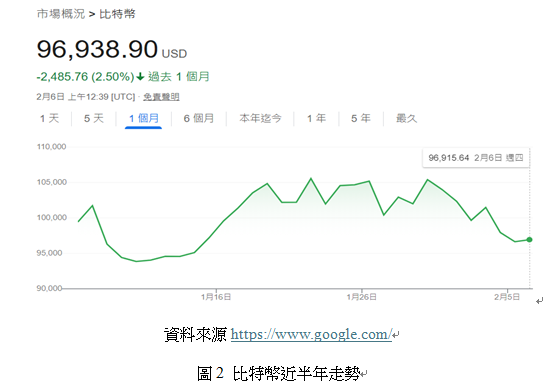Click the 過去 1 個月 period text
The height and width of the screenshot is (389, 554).
point(178,77)
